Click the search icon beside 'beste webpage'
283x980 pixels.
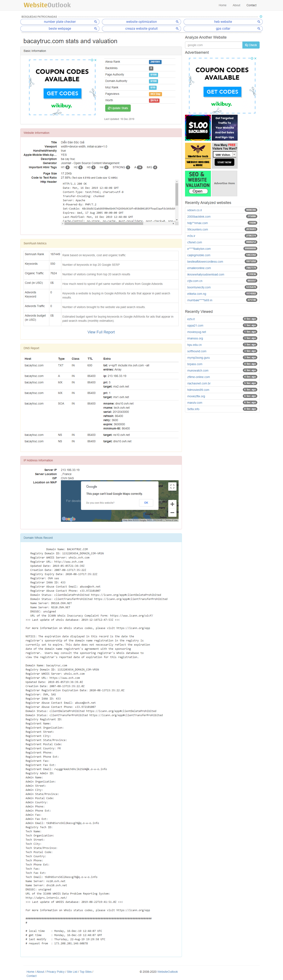[95, 29]
